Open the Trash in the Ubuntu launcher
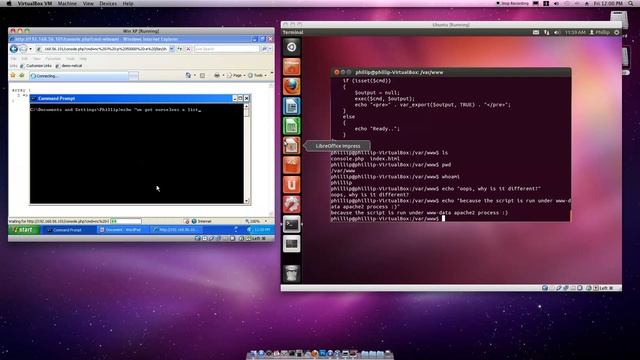This screenshot has height=360, width=640. (x=291, y=273)
